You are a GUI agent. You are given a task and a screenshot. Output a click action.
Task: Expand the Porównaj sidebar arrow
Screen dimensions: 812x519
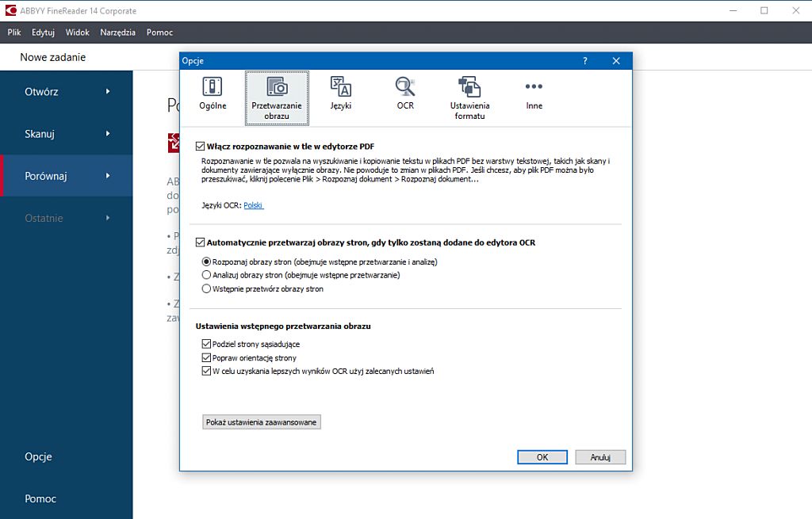(108, 176)
